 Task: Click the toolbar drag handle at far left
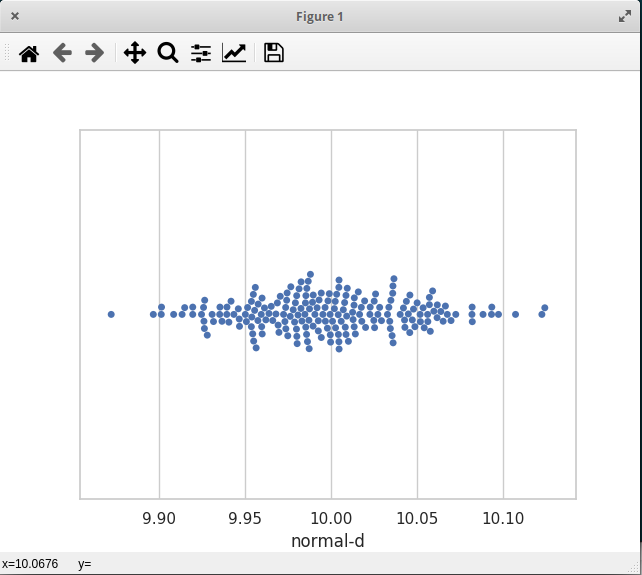pyautogui.click(x=7, y=53)
